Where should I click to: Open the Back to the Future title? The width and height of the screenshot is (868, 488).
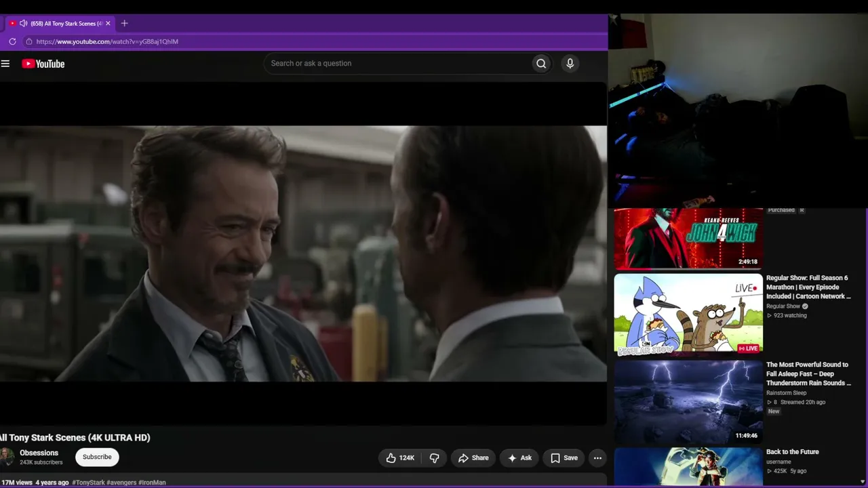point(793,452)
